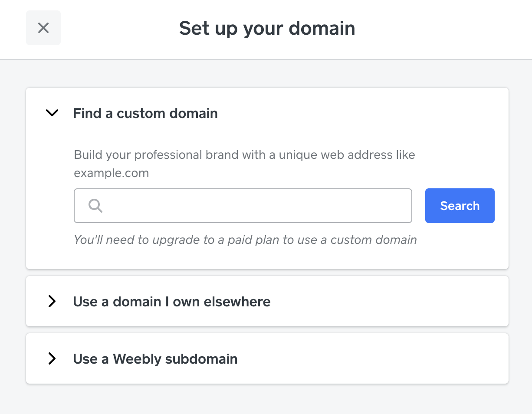Focus the custom domain search field
The height and width of the screenshot is (414, 532).
click(x=256, y=206)
